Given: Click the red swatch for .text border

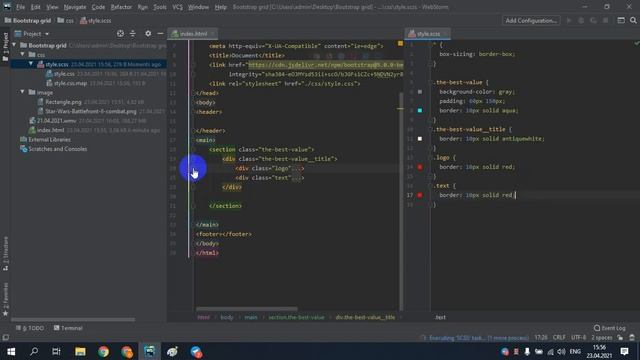Looking at the screenshot, I should [x=420, y=195].
